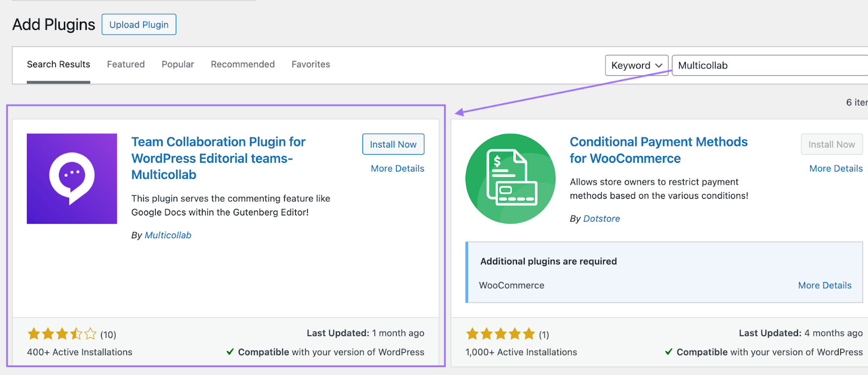The height and width of the screenshot is (375, 868).
Task: Click the 400+ Active Installations text
Action: 80,352
